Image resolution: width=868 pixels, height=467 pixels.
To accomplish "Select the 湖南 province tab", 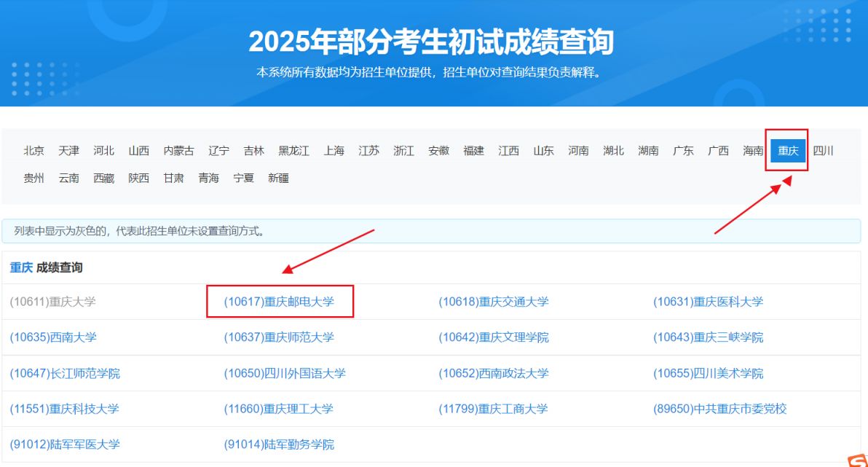I will 648,151.
